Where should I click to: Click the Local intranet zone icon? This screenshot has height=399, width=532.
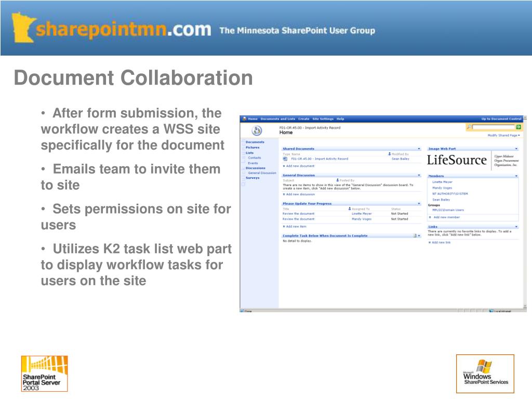coord(491,311)
